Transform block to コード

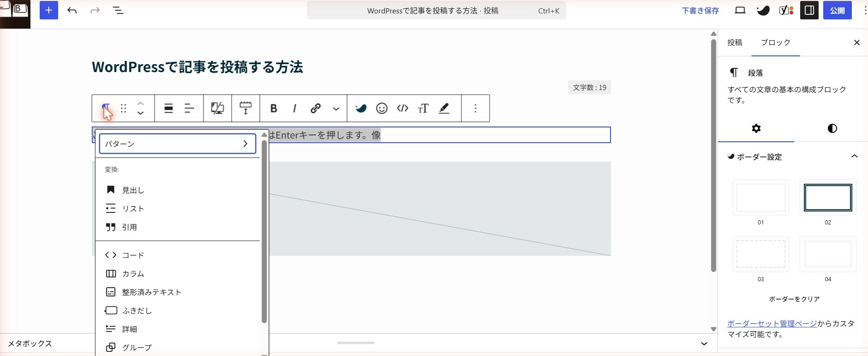[x=178, y=255]
